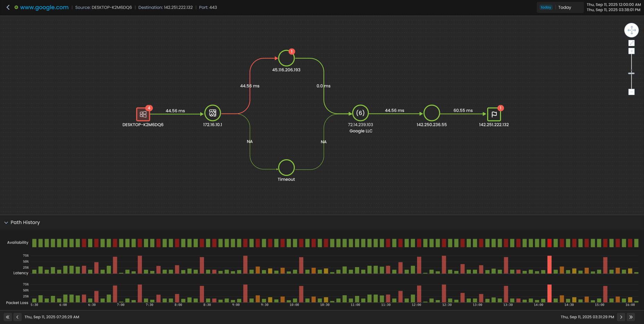Click the Timeout hop node
Viewport: 644px width, 324px height.
click(x=286, y=168)
